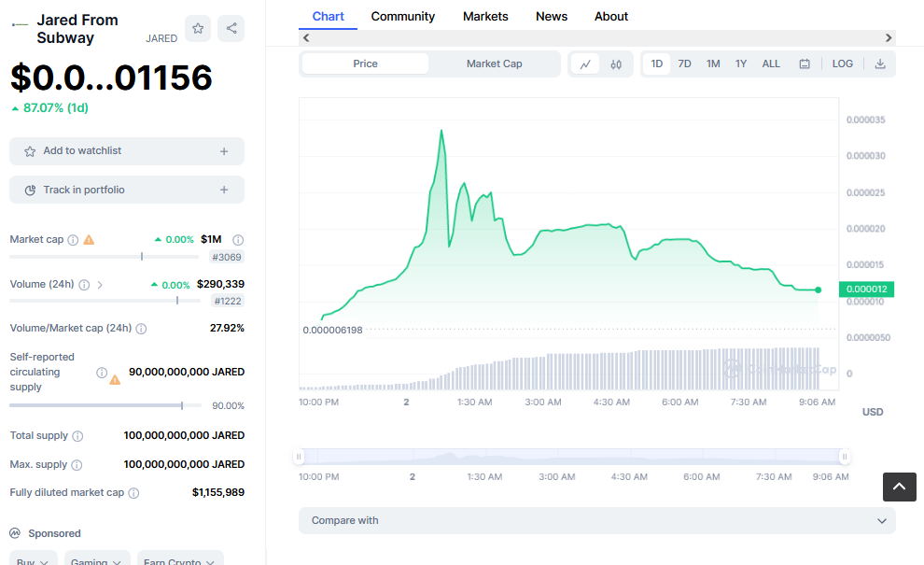Screen dimensions: 924x565
Task: Open the Earn Crypto dropdown
Action: click(x=180, y=558)
